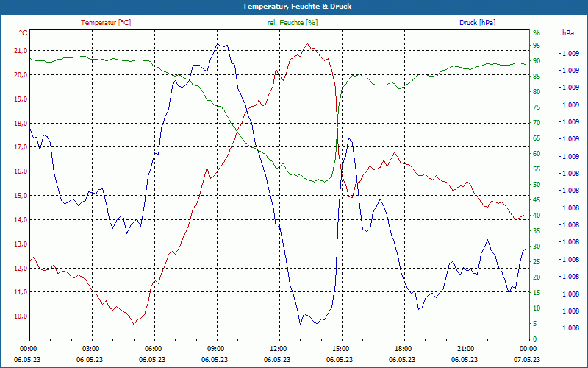Click the '15:00' time axis label

[340, 348]
